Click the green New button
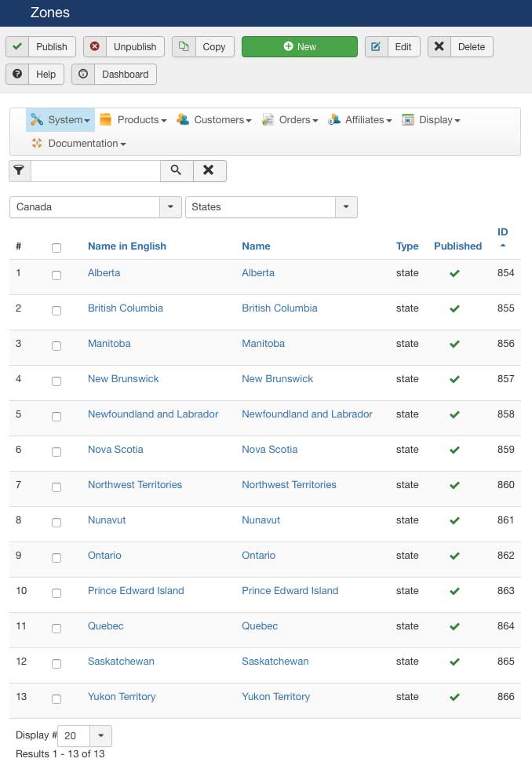 tap(300, 47)
